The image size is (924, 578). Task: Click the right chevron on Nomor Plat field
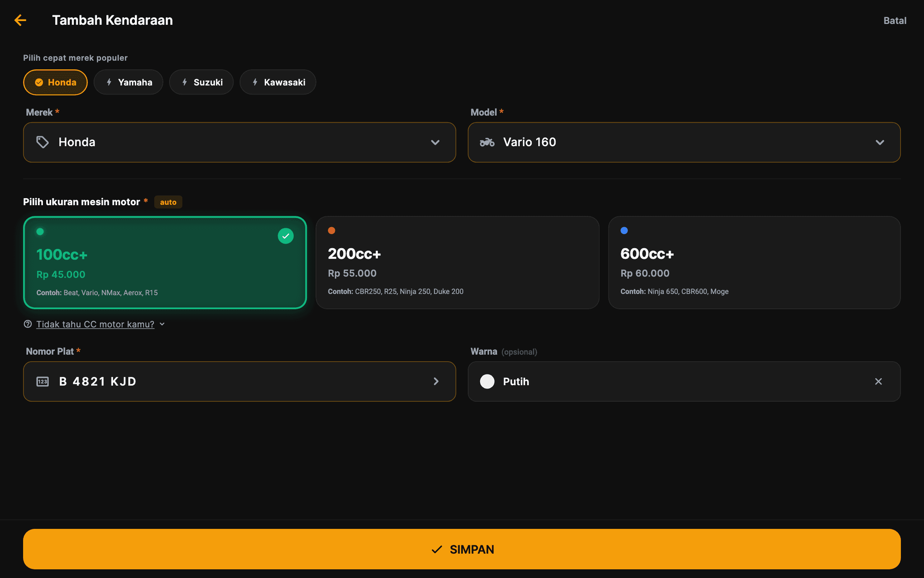(436, 381)
